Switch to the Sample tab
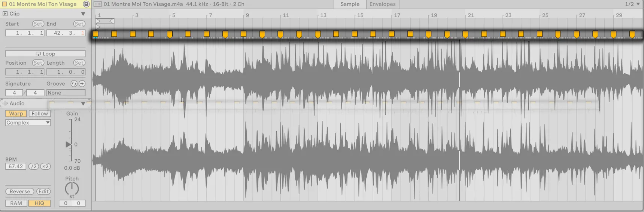Screen dimensions: 644x212 350,4
